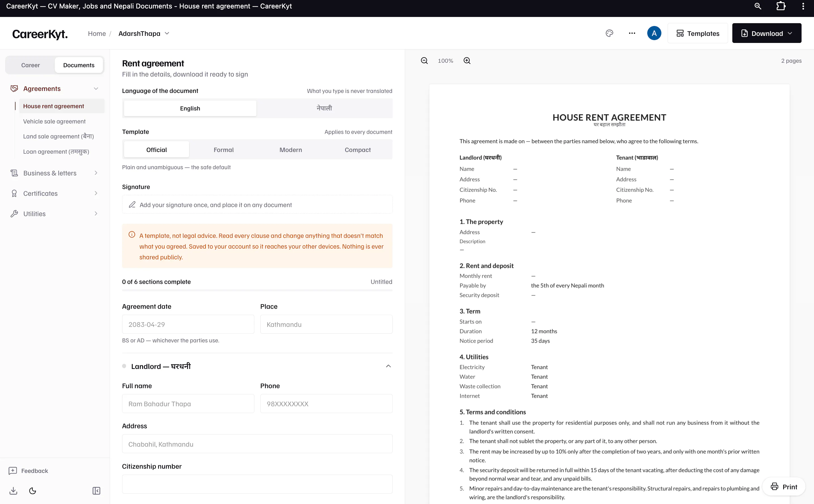Screen dimensions: 814x504
Task: Choose the Formal template
Action: (x=223, y=150)
